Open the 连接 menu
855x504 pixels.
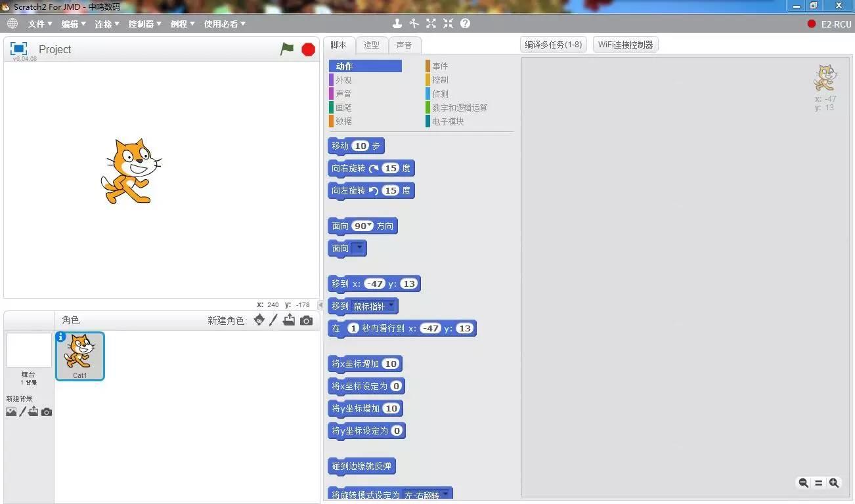pyautogui.click(x=107, y=24)
